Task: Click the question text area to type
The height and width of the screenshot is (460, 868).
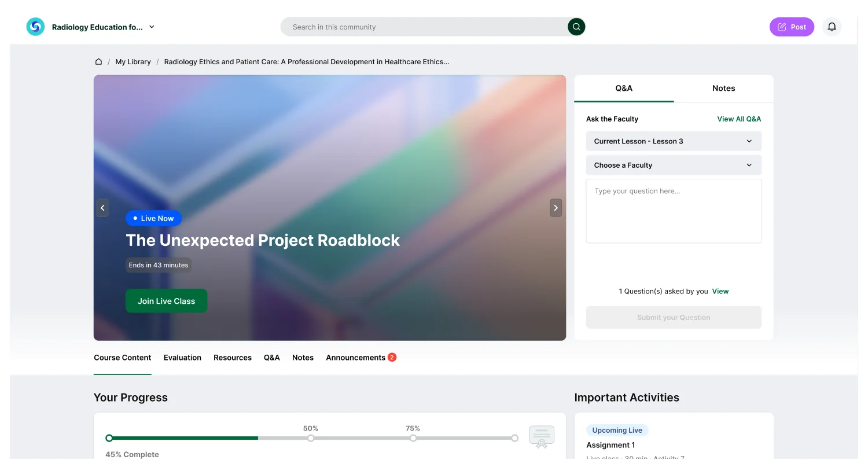Action: pos(673,211)
